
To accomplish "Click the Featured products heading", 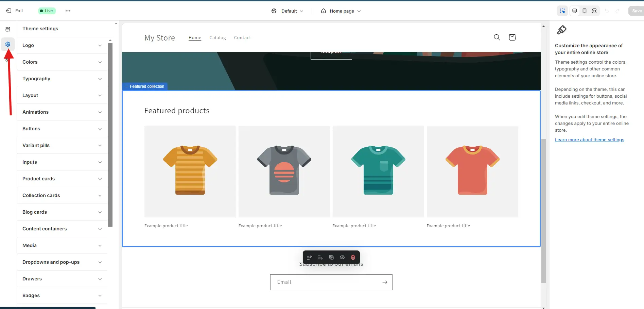I will tap(177, 111).
